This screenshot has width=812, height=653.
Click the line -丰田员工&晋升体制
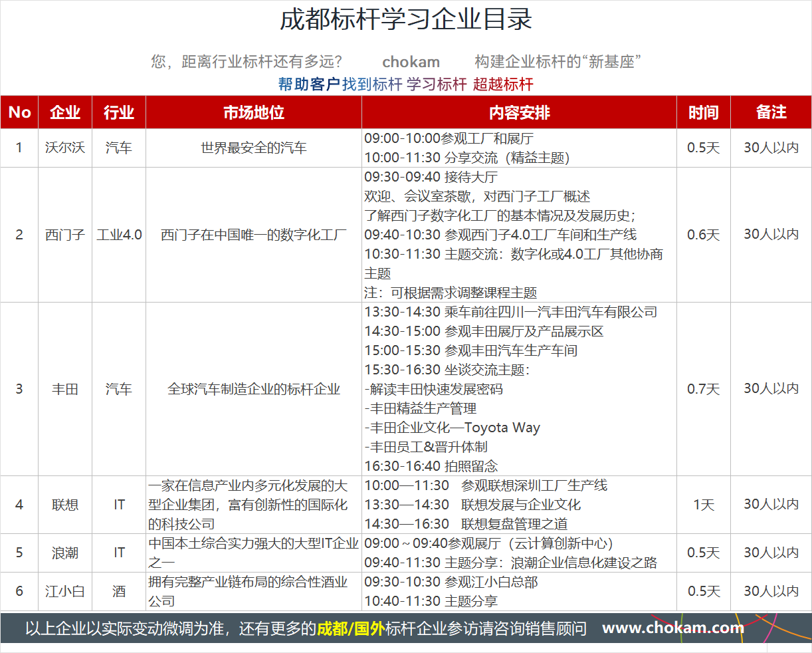[426, 447]
